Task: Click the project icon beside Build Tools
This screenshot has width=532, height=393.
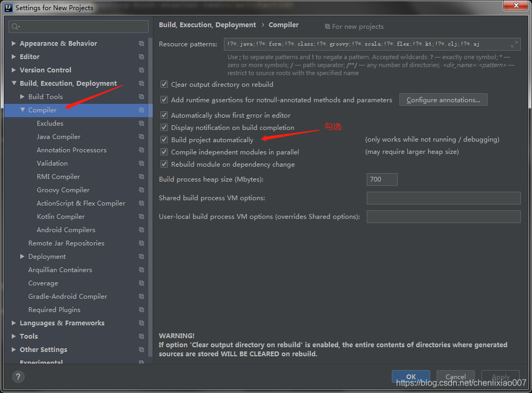Action: click(x=141, y=97)
